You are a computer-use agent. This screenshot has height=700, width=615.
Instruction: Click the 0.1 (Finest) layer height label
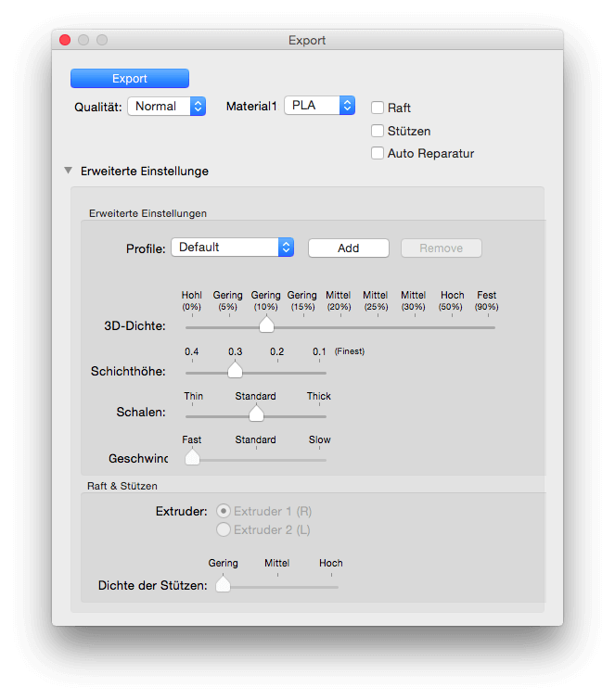[338, 351]
